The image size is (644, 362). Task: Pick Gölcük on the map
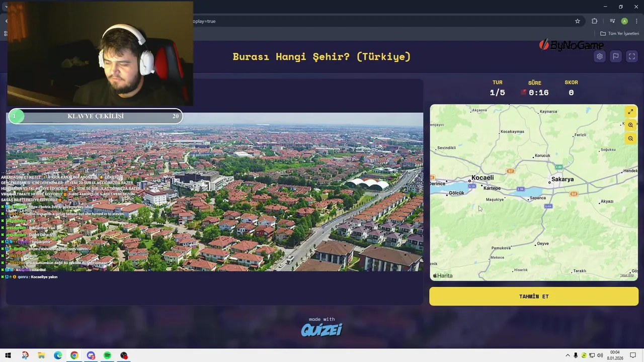pyautogui.click(x=457, y=193)
